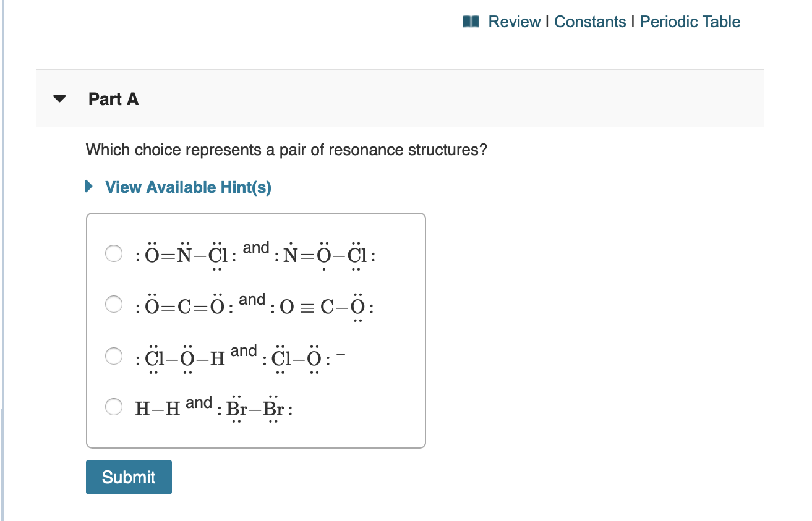This screenshot has width=812, height=521.
Task: Click the Part A header bar
Action: coord(400,99)
